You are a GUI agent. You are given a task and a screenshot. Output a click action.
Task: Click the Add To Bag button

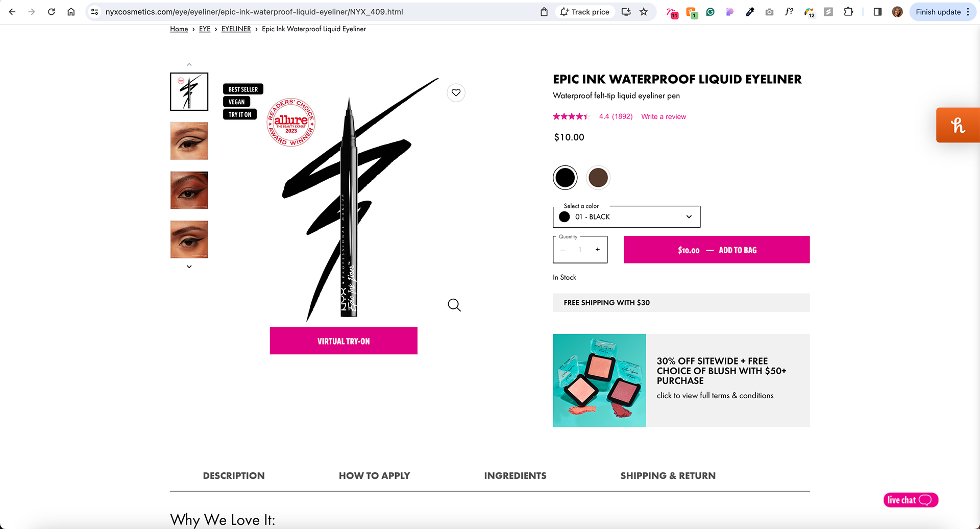pos(717,250)
